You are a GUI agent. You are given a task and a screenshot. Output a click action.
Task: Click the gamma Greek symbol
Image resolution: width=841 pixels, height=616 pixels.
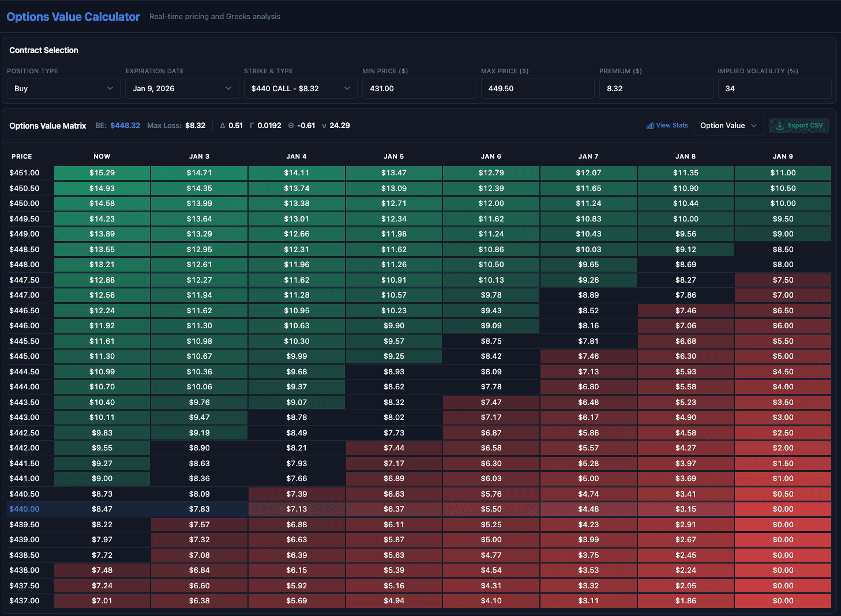pos(252,126)
